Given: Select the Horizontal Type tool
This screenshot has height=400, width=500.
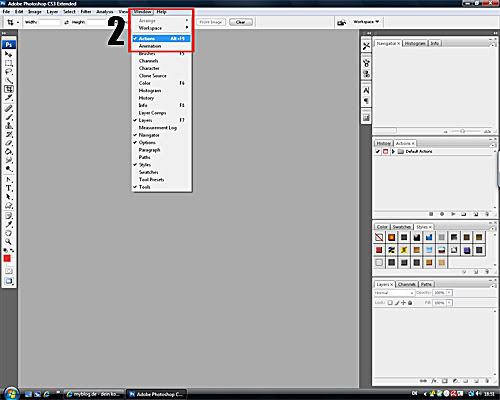Looking at the screenshot, I should (x=9, y=188).
